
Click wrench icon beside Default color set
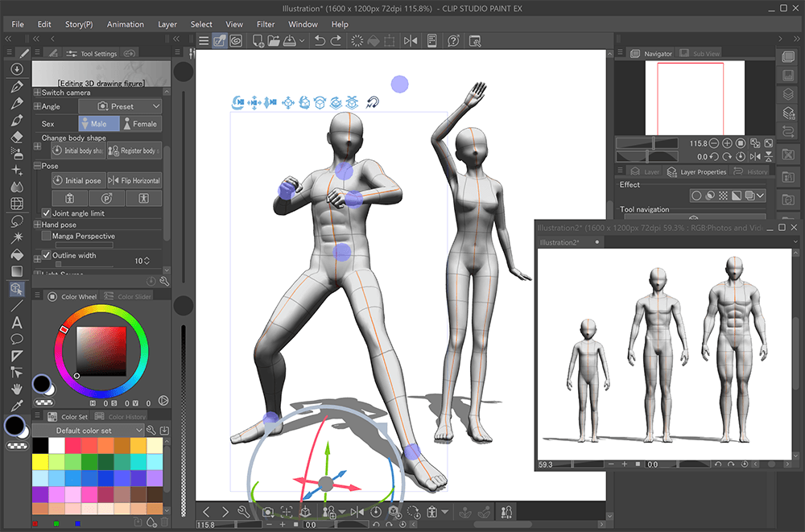click(x=151, y=431)
